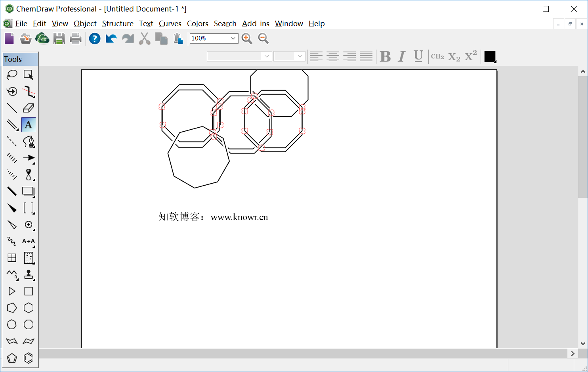Open the Templates stamp tool
The height and width of the screenshot is (372, 588).
pos(29,274)
